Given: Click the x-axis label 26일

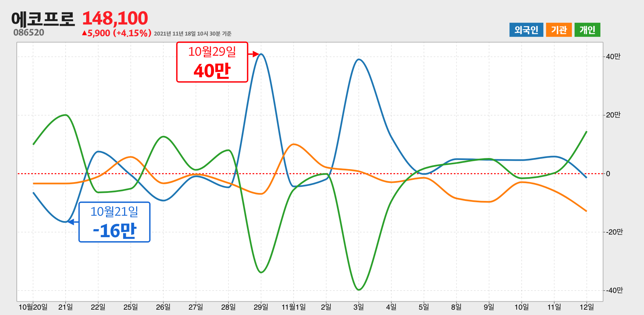Looking at the screenshot, I should click(163, 307).
